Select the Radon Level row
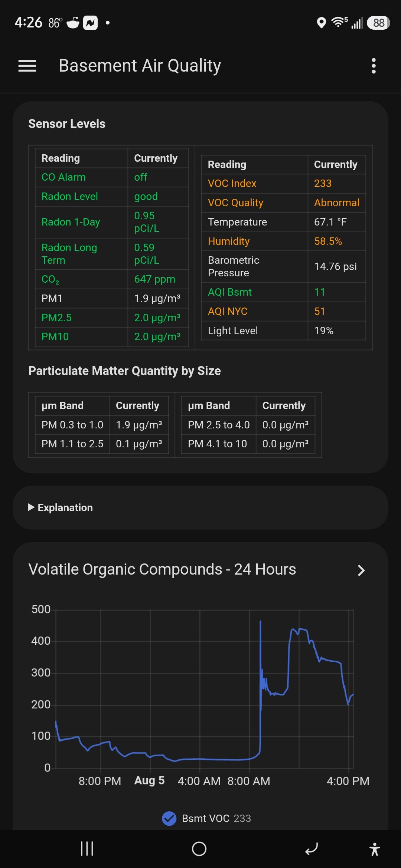This screenshot has width=401, height=868. pyautogui.click(x=112, y=197)
